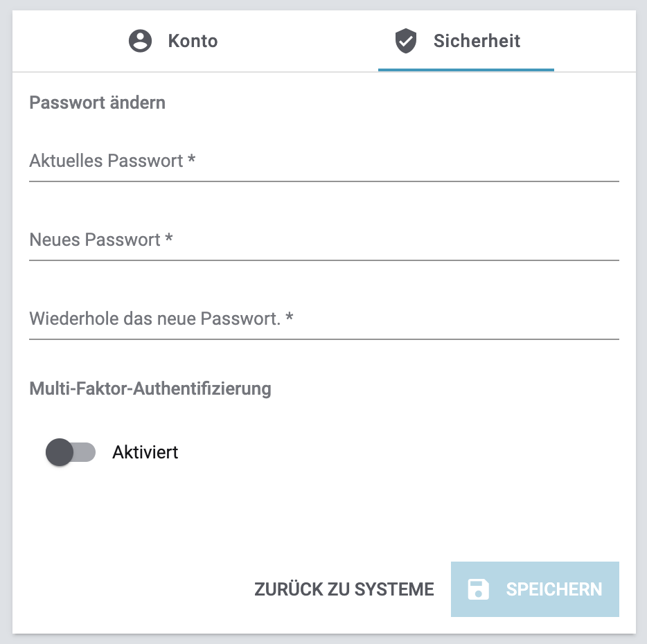The height and width of the screenshot is (644, 647).
Task: Select the Sicherheit tab label
Action: coord(477,41)
